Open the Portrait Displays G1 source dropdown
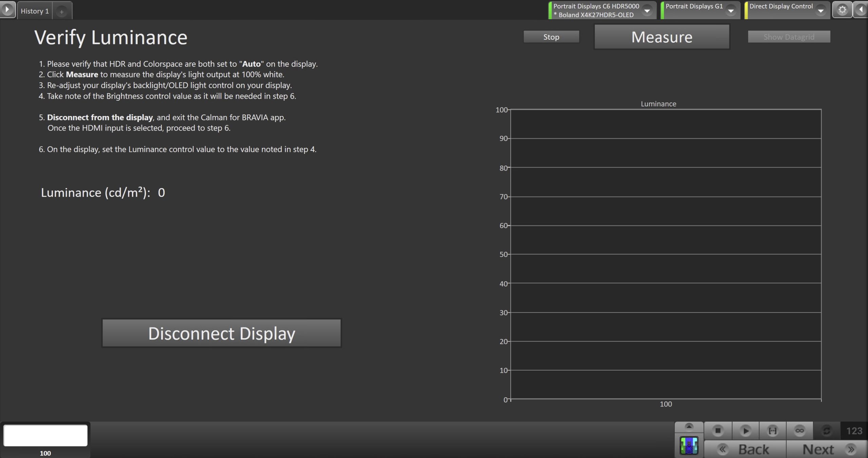The image size is (868, 458). [x=731, y=11]
